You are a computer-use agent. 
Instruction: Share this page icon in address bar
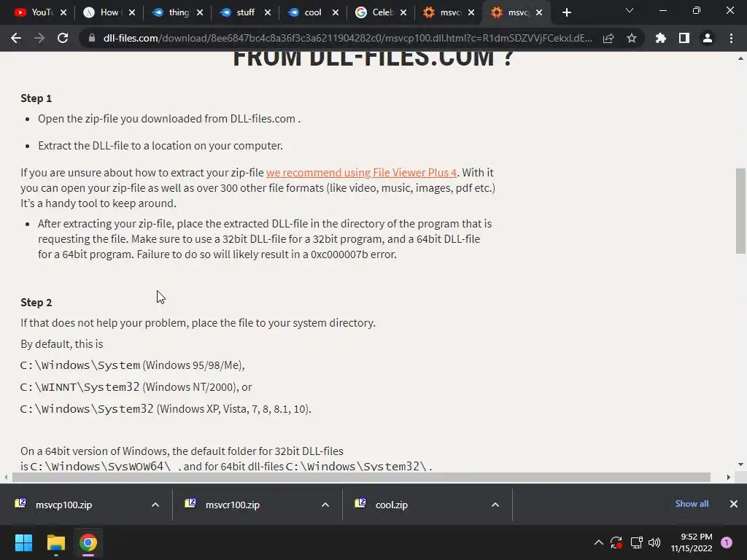tap(608, 38)
